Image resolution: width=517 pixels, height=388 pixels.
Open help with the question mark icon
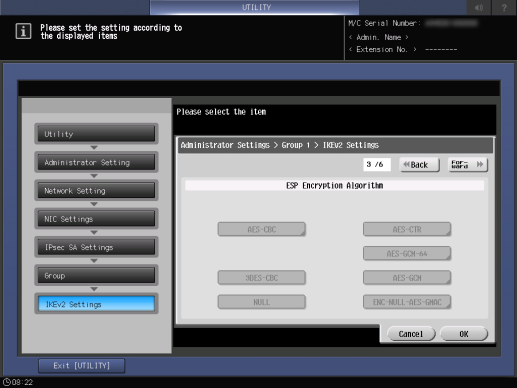click(504, 7)
